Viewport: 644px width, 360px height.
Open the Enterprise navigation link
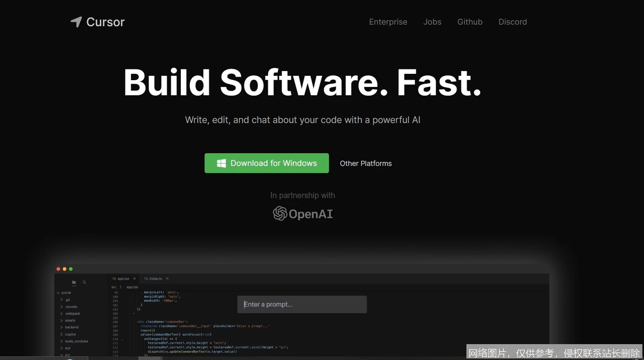pos(388,22)
